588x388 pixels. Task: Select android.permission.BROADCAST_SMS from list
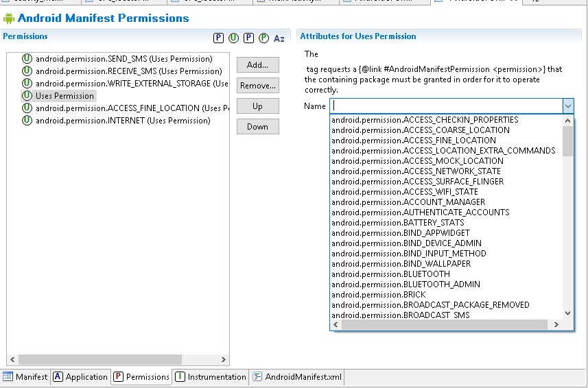tap(401, 315)
